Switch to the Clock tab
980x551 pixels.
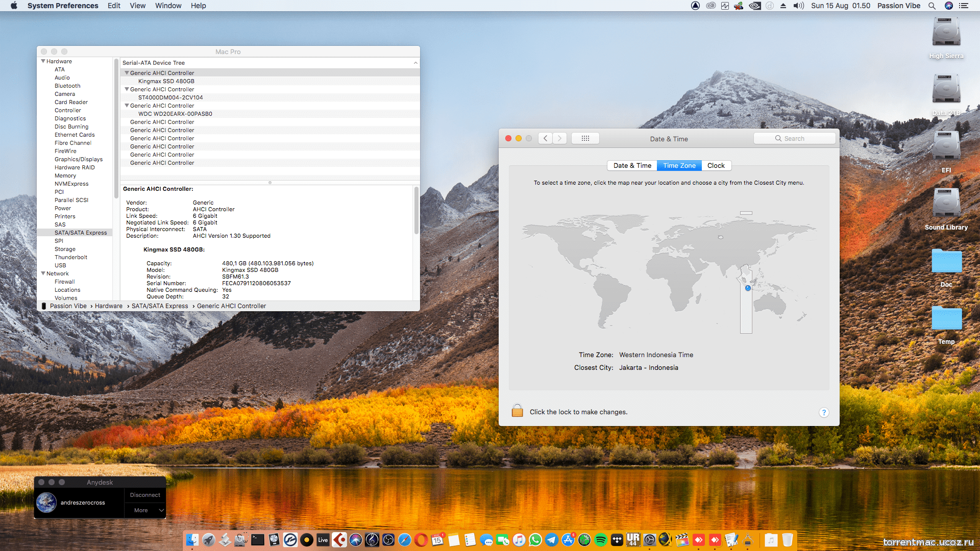point(716,165)
